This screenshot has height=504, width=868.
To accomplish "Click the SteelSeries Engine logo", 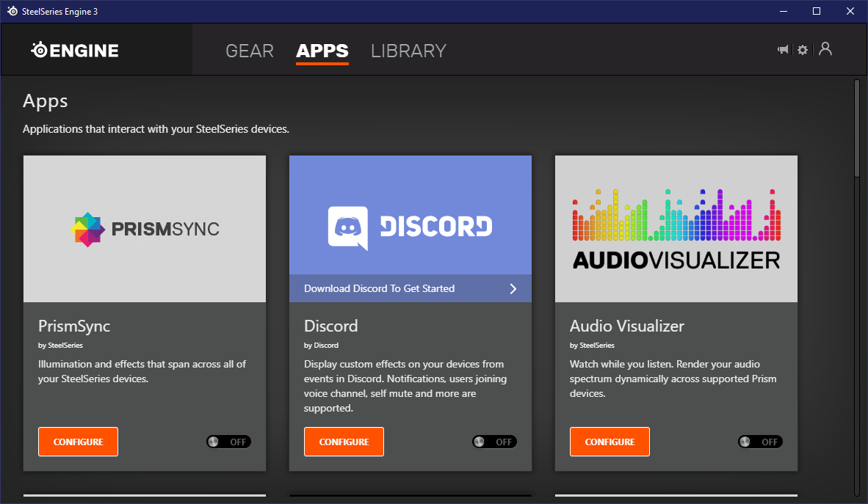I will [75, 51].
